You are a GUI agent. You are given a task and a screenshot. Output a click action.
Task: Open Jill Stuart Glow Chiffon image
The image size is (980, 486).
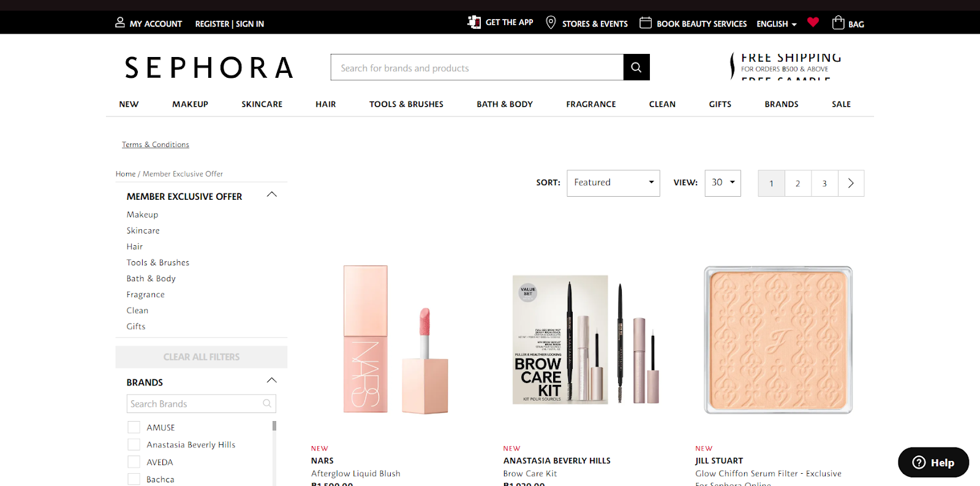[x=778, y=340]
